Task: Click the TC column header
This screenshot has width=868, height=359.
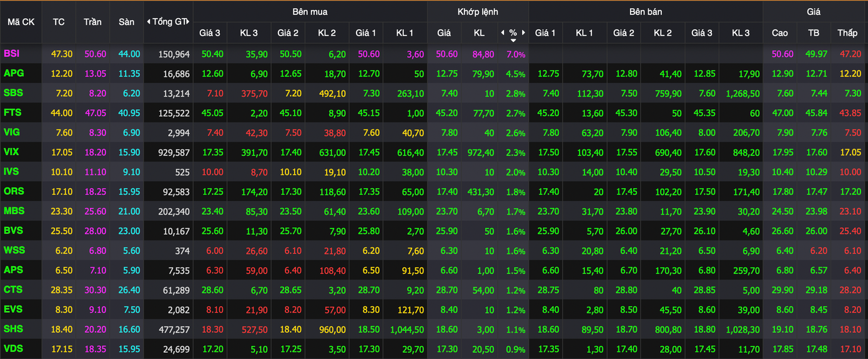Action: click(x=59, y=22)
